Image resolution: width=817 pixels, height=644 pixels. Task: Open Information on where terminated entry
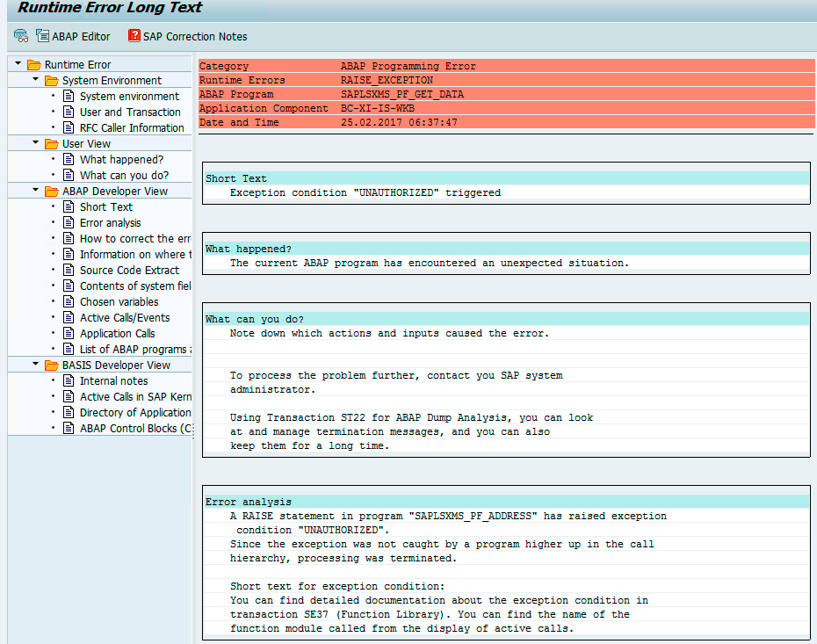[x=135, y=254]
